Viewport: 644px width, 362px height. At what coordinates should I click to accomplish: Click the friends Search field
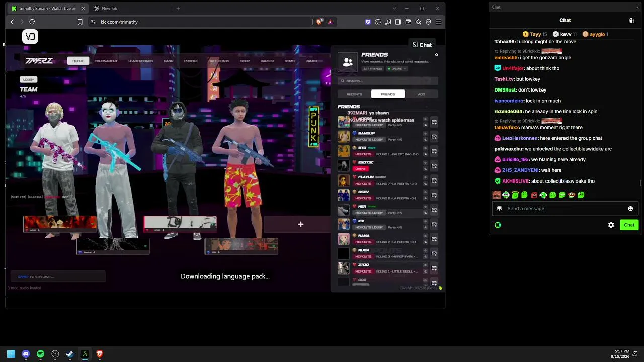[388, 81]
